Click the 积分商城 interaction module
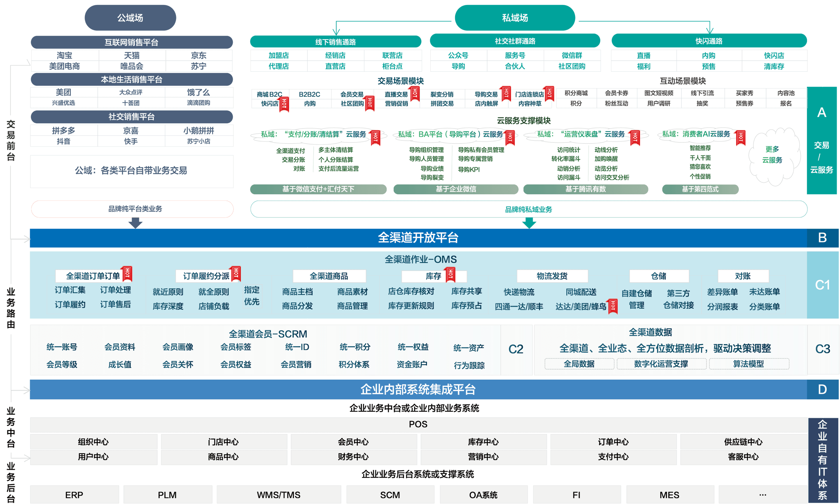This screenshot has width=840, height=504. [x=576, y=93]
